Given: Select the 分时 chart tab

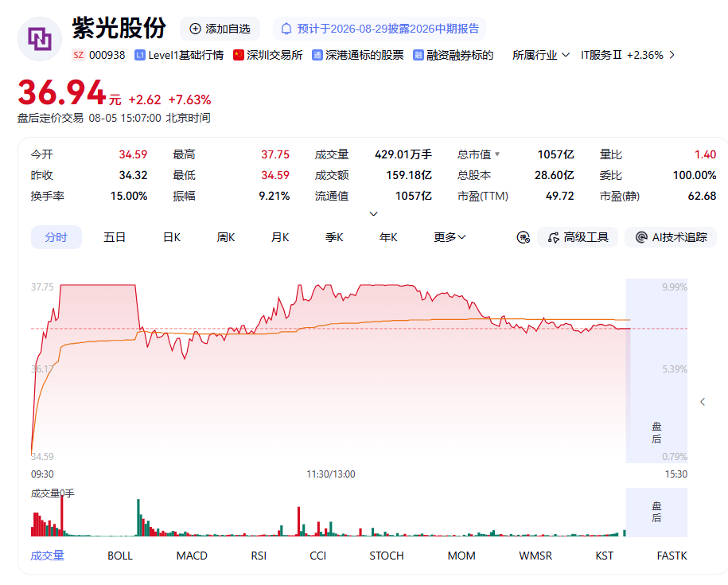Looking at the screenshot, I should [56, 237].
